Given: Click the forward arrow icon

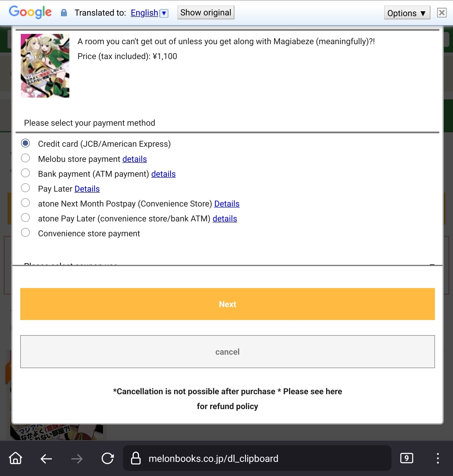Looking at the screenshot, I should coord(77,459).
